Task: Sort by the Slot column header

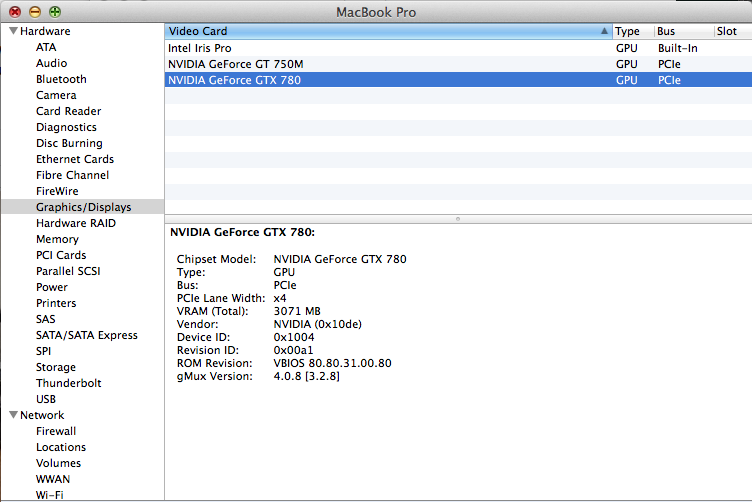Action: 733,31
